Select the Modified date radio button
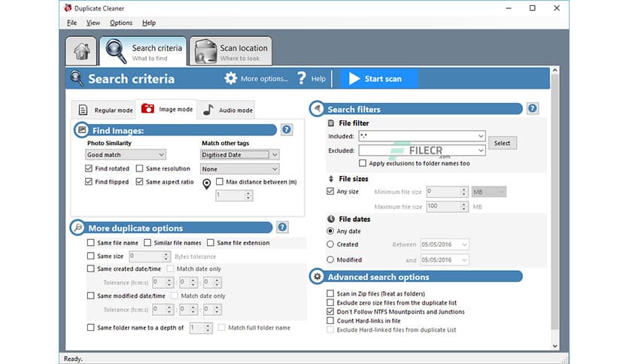This screenshot has width=629, height=364. click(330, 259)
